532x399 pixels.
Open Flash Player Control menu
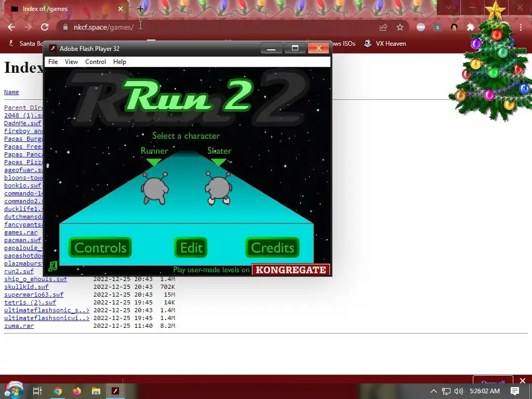coord(96,62)
